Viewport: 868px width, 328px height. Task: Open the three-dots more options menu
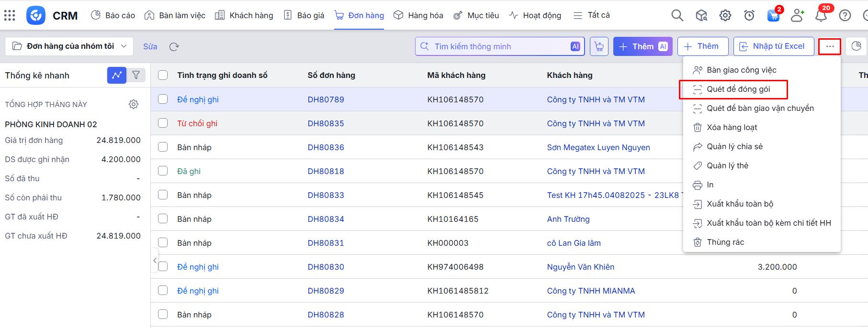click(x=830, y=46)
